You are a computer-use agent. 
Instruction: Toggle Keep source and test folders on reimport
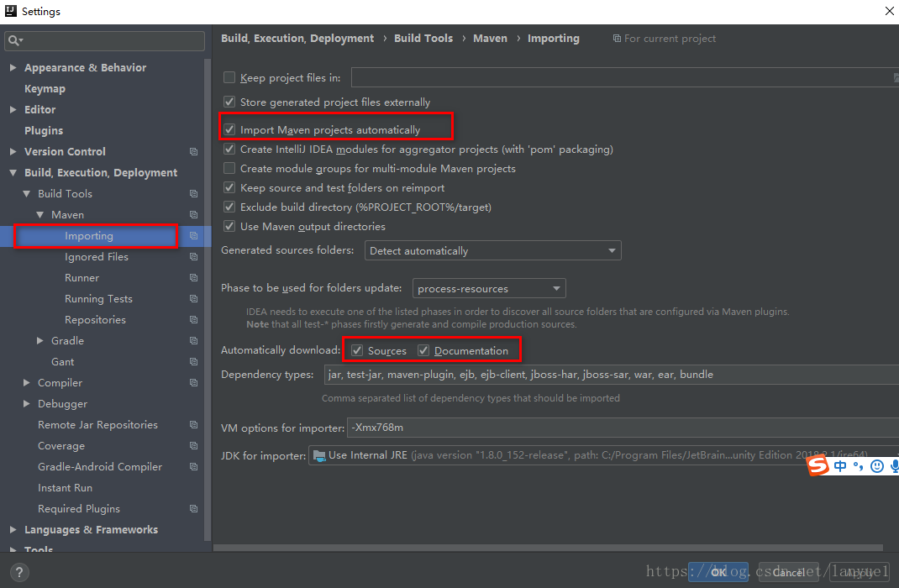coord(229,188)
